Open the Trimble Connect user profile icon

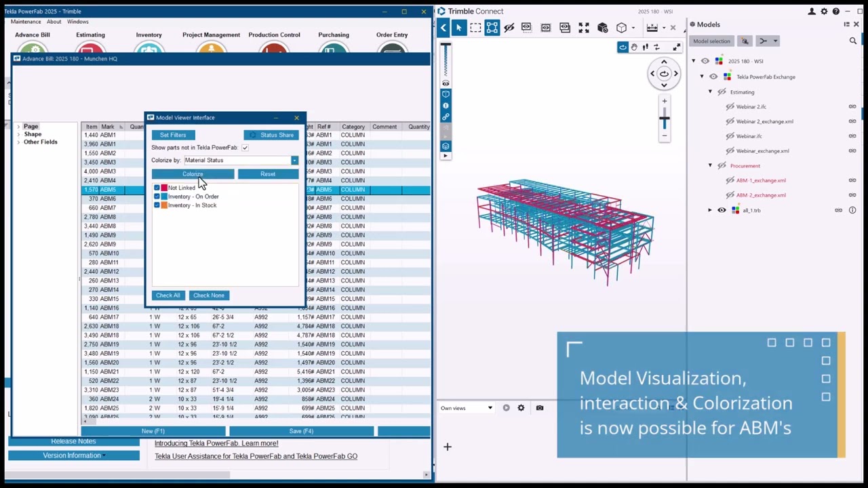(812, 12)
